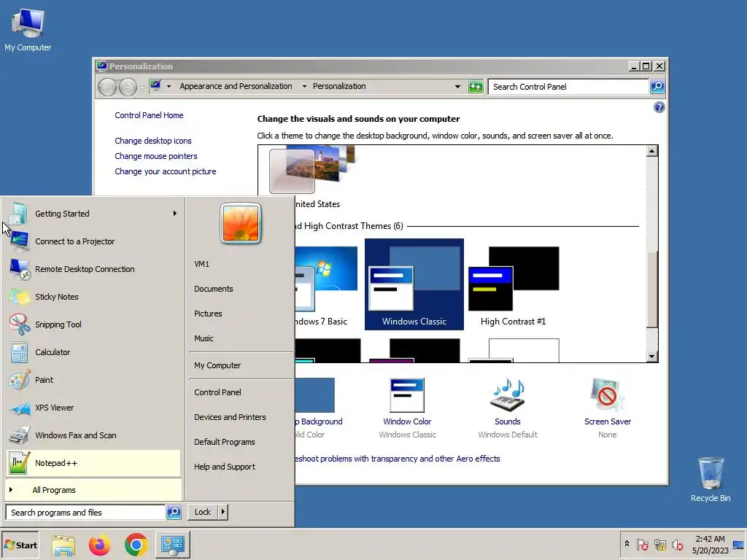Open address bar history dropdown

[457, 87]
